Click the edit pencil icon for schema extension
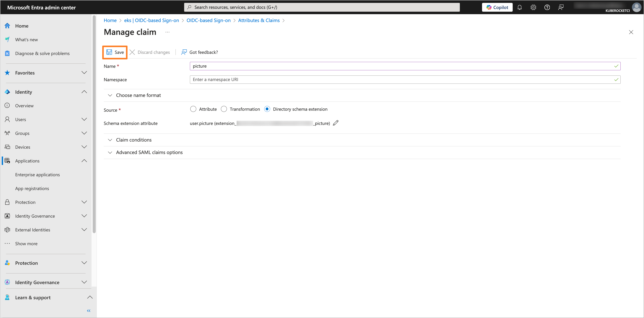This screenshot has width=644, height=318. (337, 123)
